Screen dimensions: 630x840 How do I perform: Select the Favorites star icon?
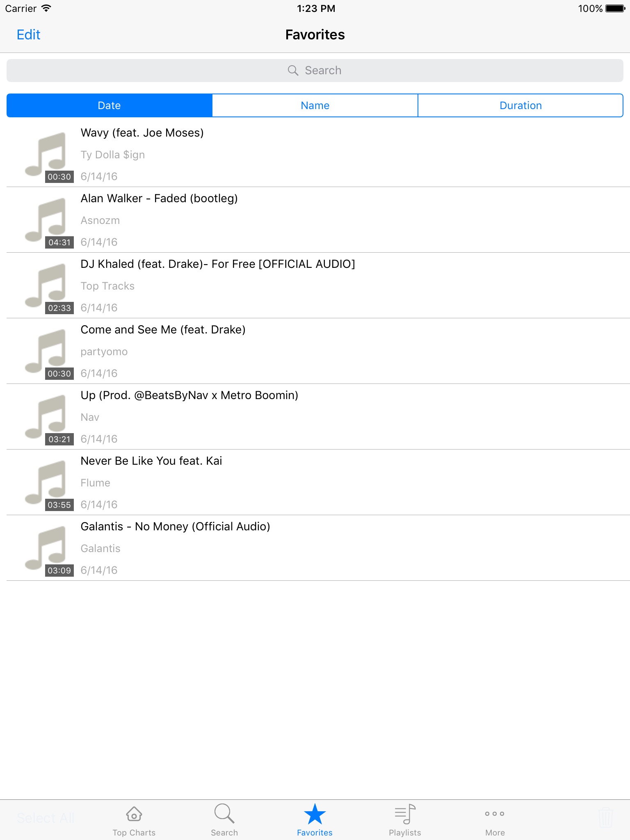pyautogui.click(x=315, y=814)
